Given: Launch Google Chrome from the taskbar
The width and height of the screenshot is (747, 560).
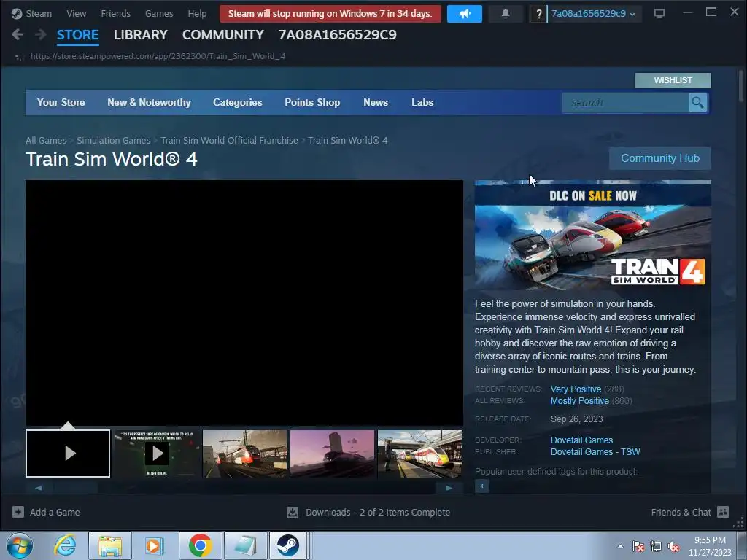Looking at the screenshot, I should [x=201, y=545].
